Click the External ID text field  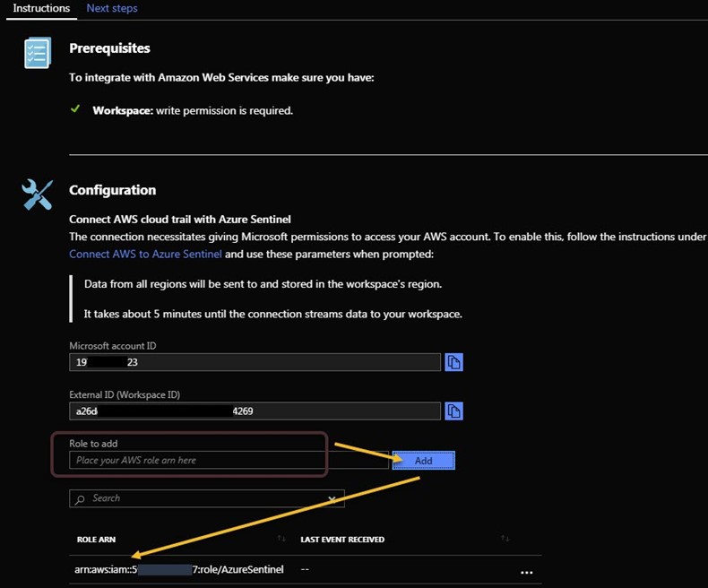tap(255, 411)
